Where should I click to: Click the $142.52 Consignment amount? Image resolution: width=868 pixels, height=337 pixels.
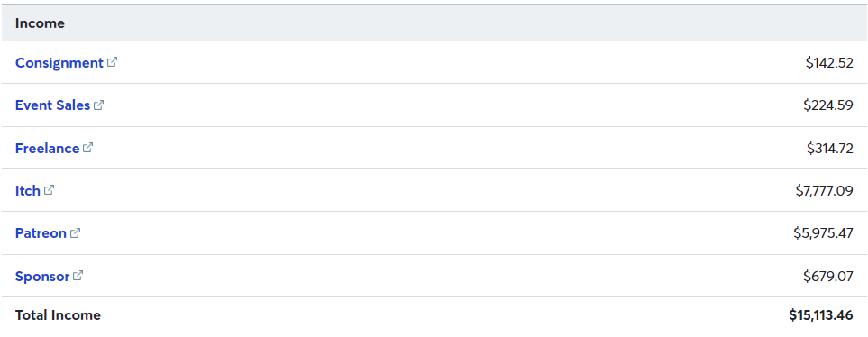pyautogui.click(x=829, y=63)
